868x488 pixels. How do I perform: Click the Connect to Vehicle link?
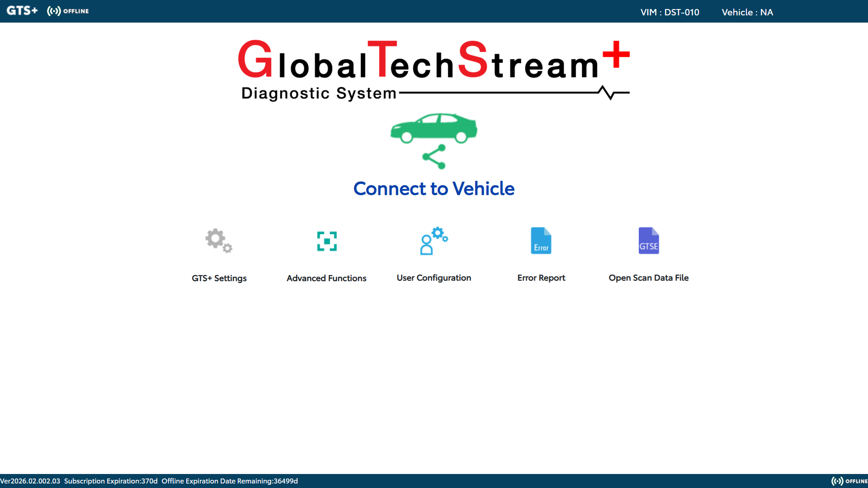click(434, 188)
